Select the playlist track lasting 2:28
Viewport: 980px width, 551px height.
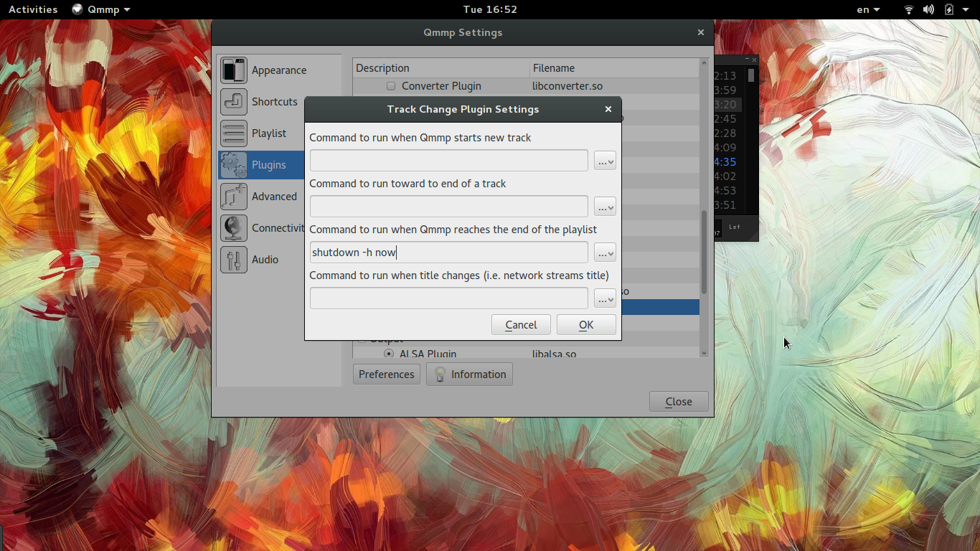725,133
